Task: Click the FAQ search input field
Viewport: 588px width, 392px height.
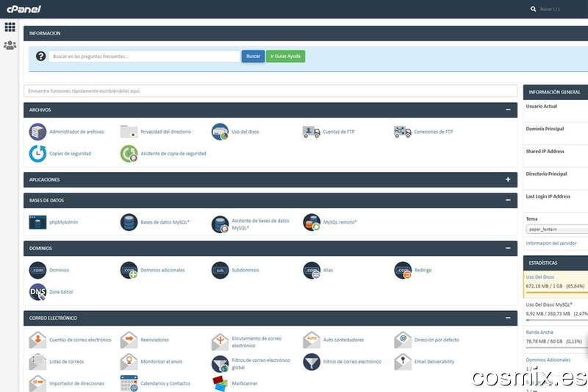Action: tap(144, 57)
